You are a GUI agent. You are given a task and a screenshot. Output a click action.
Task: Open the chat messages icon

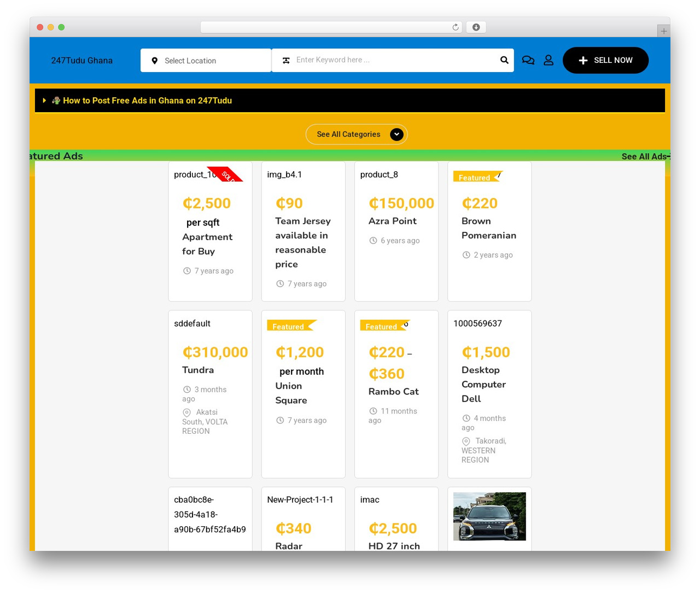[528, 60]
